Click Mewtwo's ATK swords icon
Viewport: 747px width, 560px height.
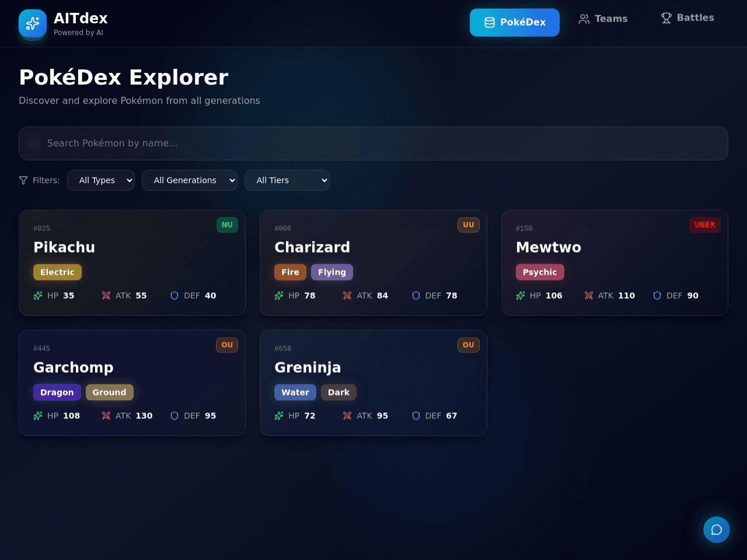(x=589, y=296)
